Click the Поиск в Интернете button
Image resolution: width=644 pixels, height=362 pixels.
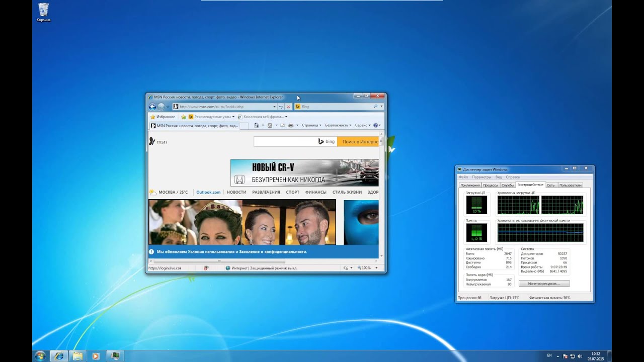pos(358,142)
